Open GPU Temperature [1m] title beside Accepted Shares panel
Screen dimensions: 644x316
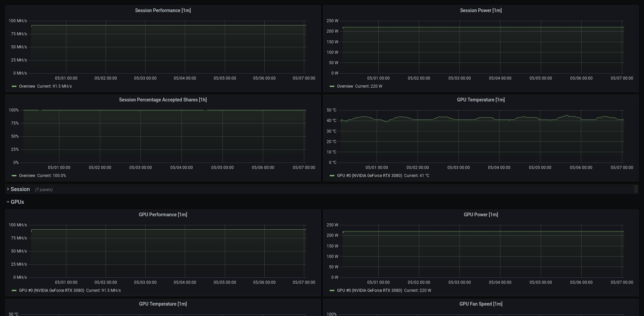(x=481, y=100)
